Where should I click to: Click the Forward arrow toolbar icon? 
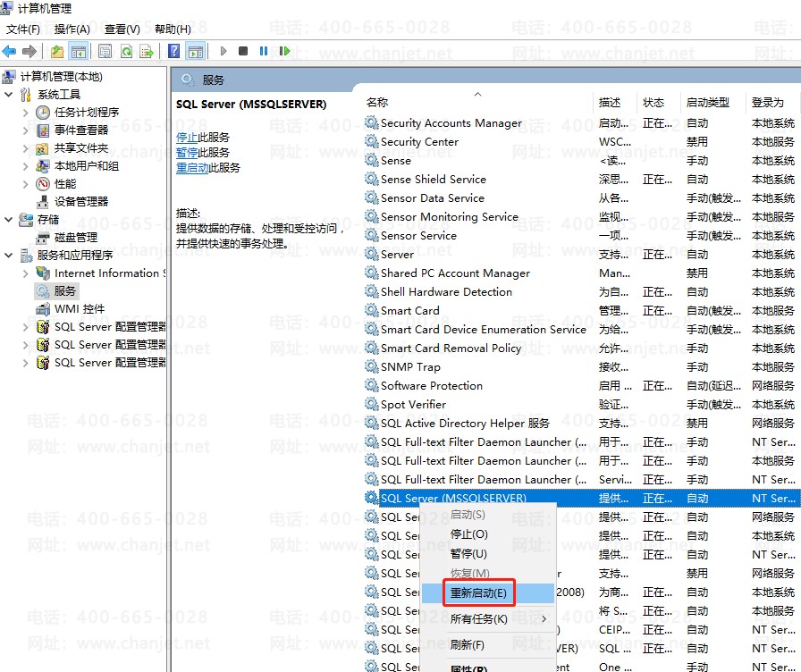[x=30, y=51]
